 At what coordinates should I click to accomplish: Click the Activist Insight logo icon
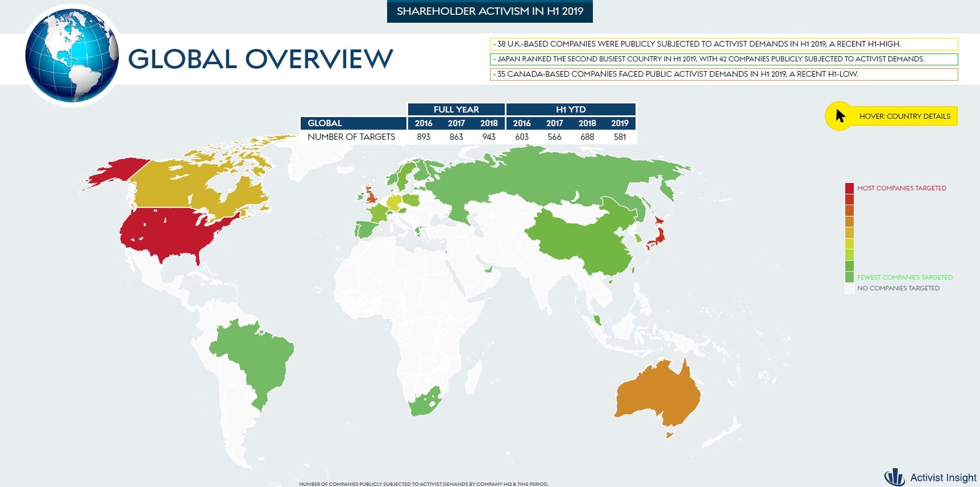click(895, 477)
